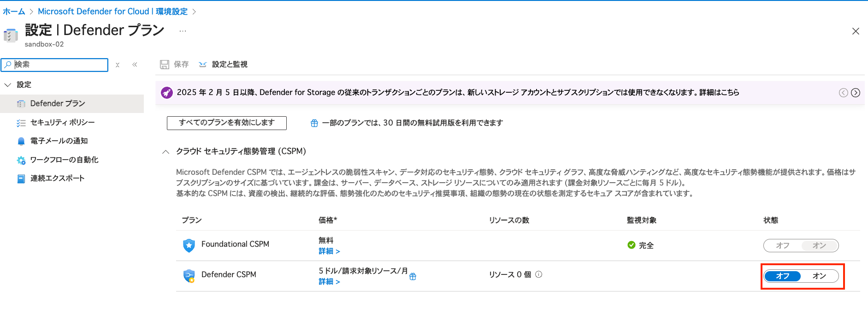Close the settings blade with X
This screenshot has height=309, width=868.
click(x=856, y=31)
